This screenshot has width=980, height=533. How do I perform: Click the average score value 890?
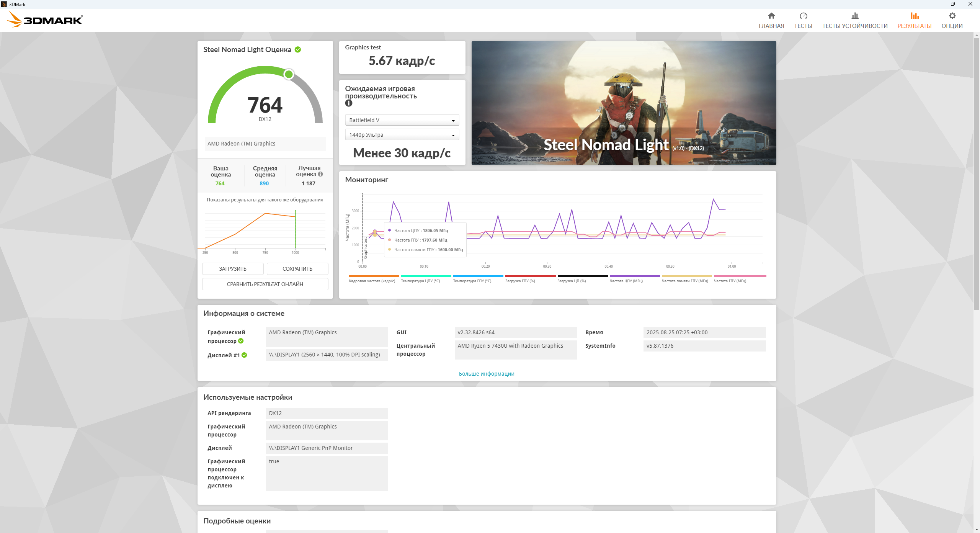[x=264, y=183]
